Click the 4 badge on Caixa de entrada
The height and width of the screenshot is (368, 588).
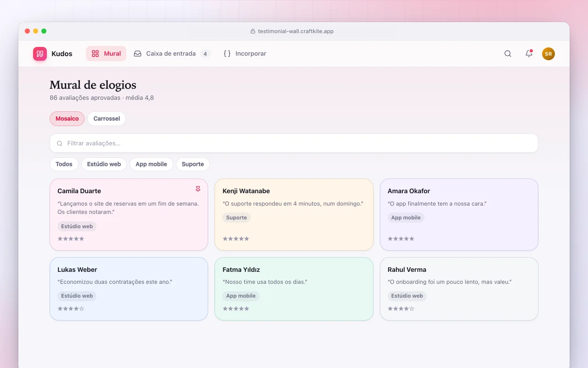tap(205, 54)
